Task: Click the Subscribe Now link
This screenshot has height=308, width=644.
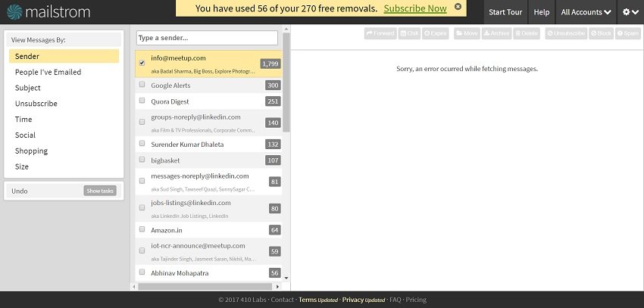Action: [x=415, y=8]
